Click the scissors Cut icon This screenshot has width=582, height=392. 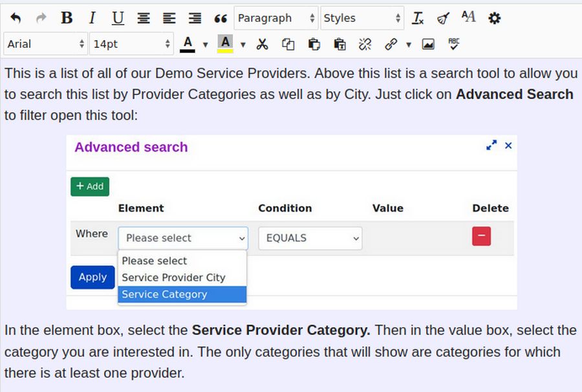click(262, 44)
